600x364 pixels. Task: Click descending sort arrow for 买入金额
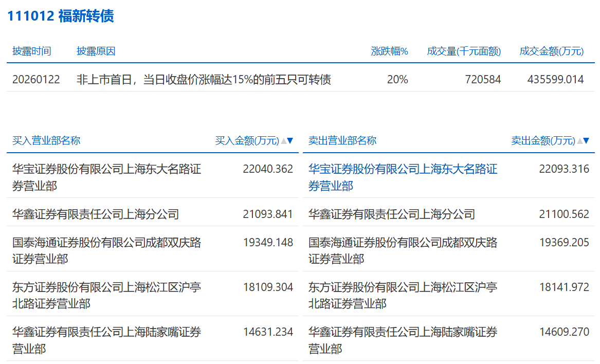point(290,141)
